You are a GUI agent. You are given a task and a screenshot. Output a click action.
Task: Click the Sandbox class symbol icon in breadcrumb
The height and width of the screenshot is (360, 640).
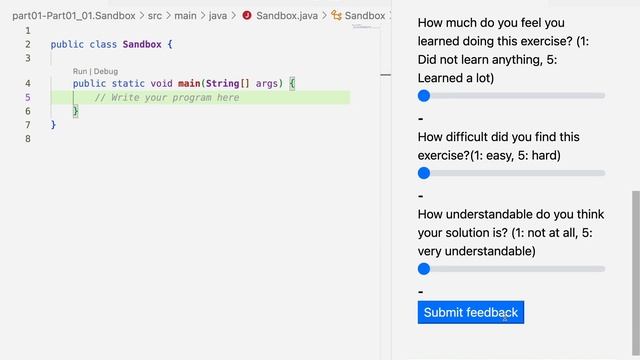336,16
